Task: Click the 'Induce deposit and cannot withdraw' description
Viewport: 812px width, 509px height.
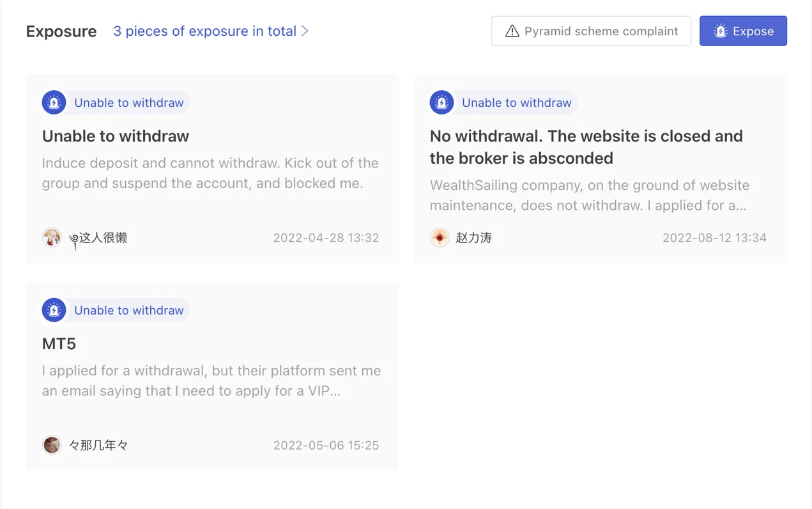Action: pos(210,173)
